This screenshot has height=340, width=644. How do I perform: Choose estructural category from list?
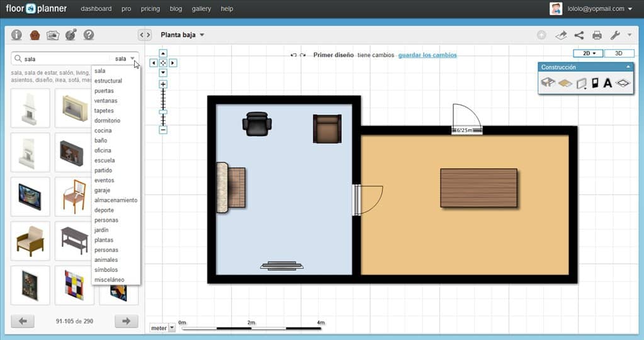pos(108,81)
